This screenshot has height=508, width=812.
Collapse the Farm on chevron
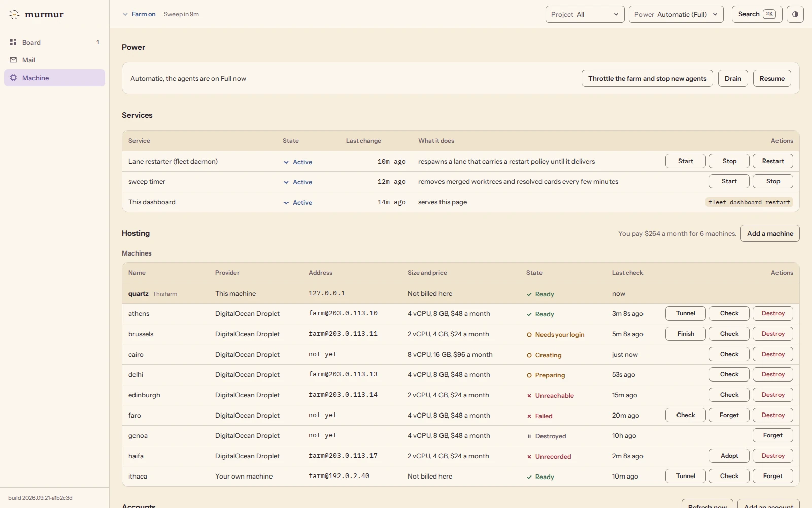point(125,14)
